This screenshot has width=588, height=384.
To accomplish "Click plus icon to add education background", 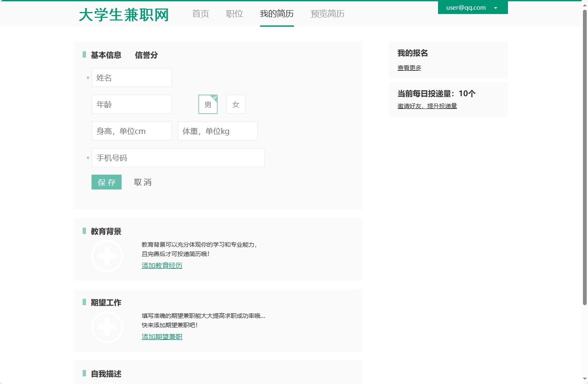I will coord(107,256).
